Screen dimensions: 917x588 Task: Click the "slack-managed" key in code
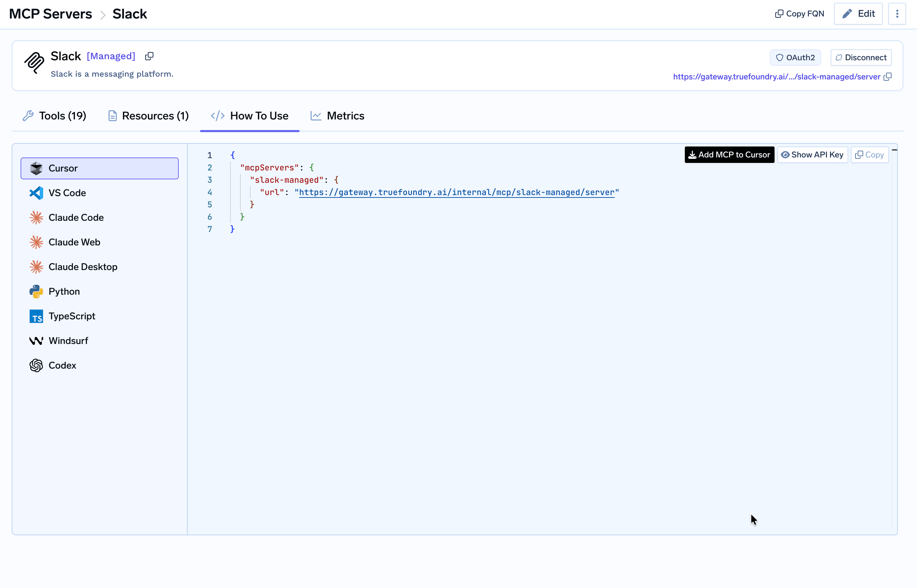(287, 180)
